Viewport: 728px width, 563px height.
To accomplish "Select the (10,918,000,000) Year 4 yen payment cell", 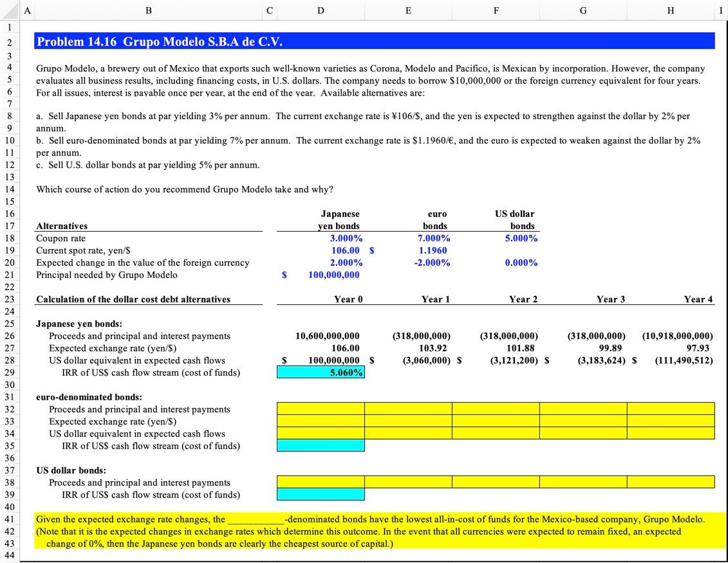I will point(670,336).
